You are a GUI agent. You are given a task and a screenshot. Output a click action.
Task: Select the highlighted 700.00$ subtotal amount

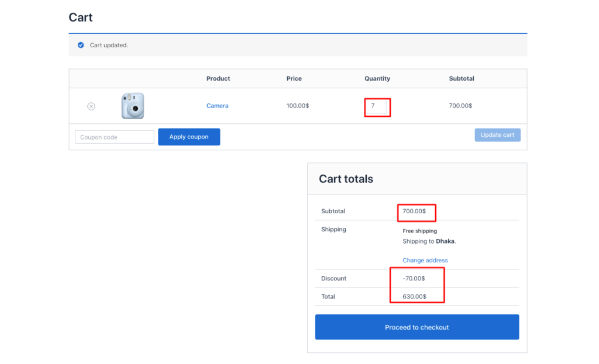[x=416, y=212]
